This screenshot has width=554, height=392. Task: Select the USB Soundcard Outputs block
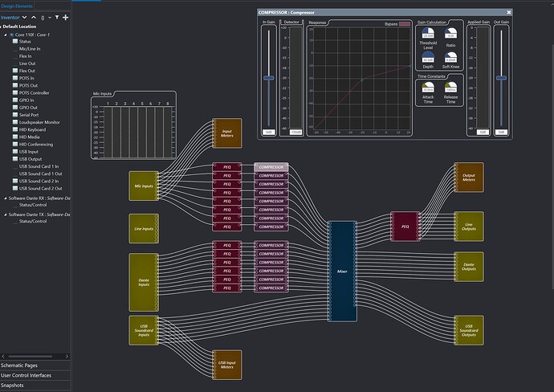(x=469, y=330)
